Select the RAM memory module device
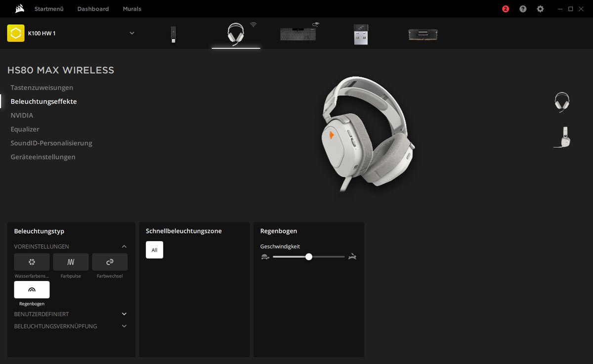Screen dimensions: 593x364 [x=423, y=35]
